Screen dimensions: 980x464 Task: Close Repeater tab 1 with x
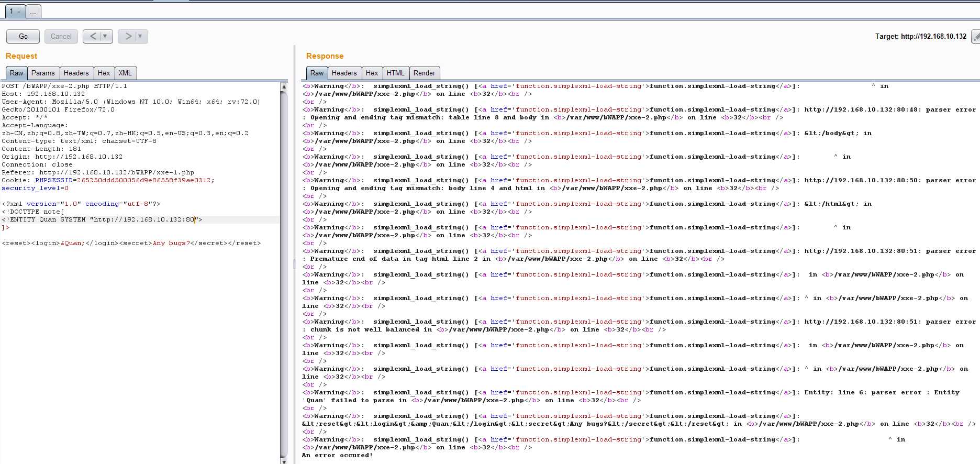pyautogui.click(x=19, y=12)
